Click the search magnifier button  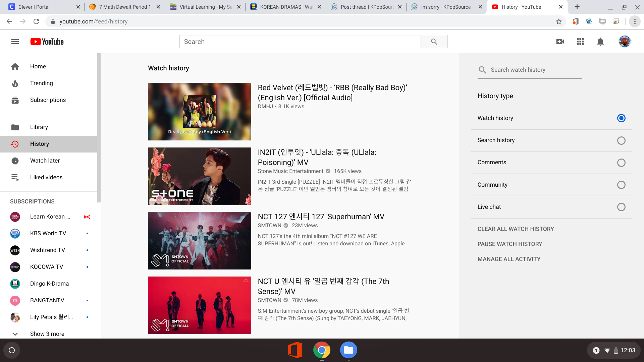coord(434,42)
